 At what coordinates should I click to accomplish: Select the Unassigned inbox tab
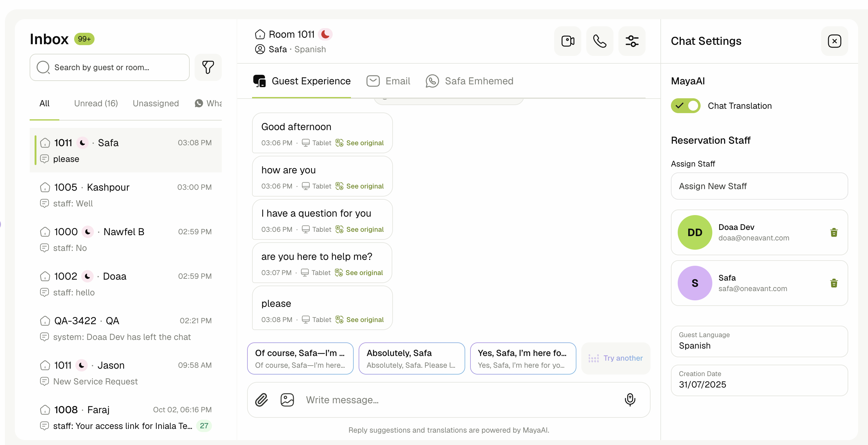tap(156, 104)
